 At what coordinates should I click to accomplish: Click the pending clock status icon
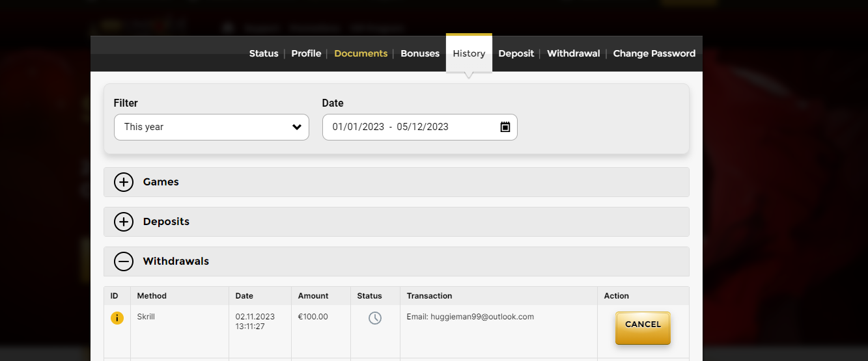pos(374,318)
